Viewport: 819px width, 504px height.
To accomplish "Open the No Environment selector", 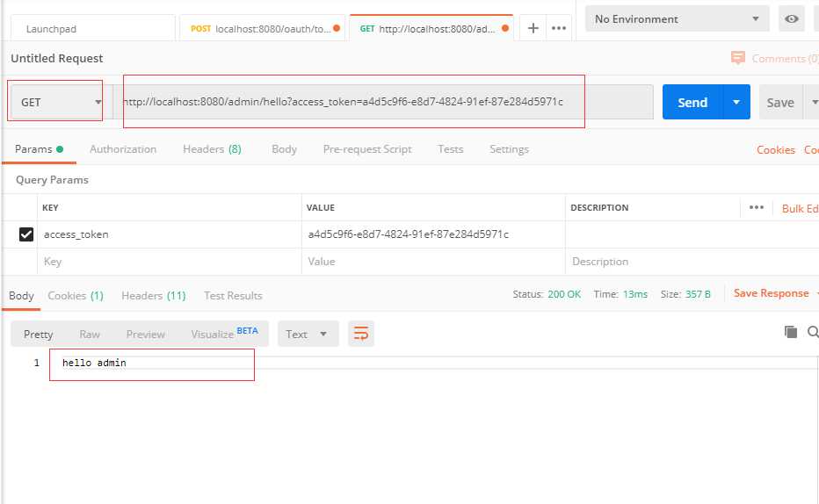I will [x=677, y=18].
